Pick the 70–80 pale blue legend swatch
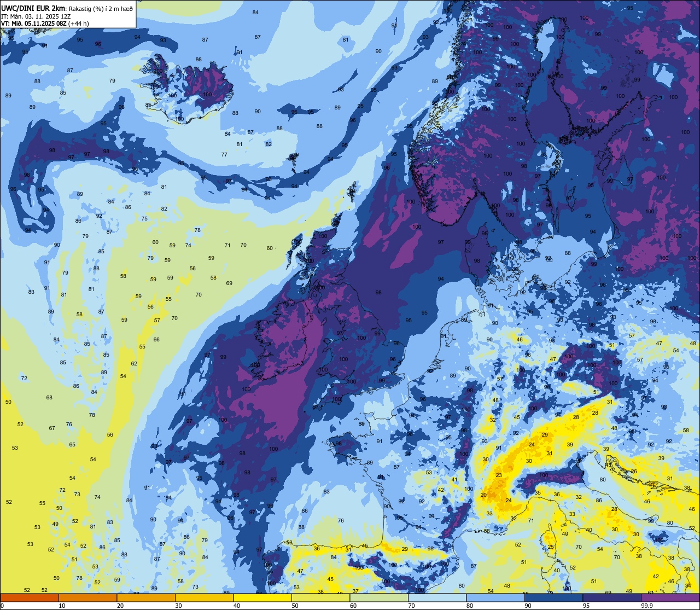The width and height of the screenshot is (700, 610). [437, 597]
